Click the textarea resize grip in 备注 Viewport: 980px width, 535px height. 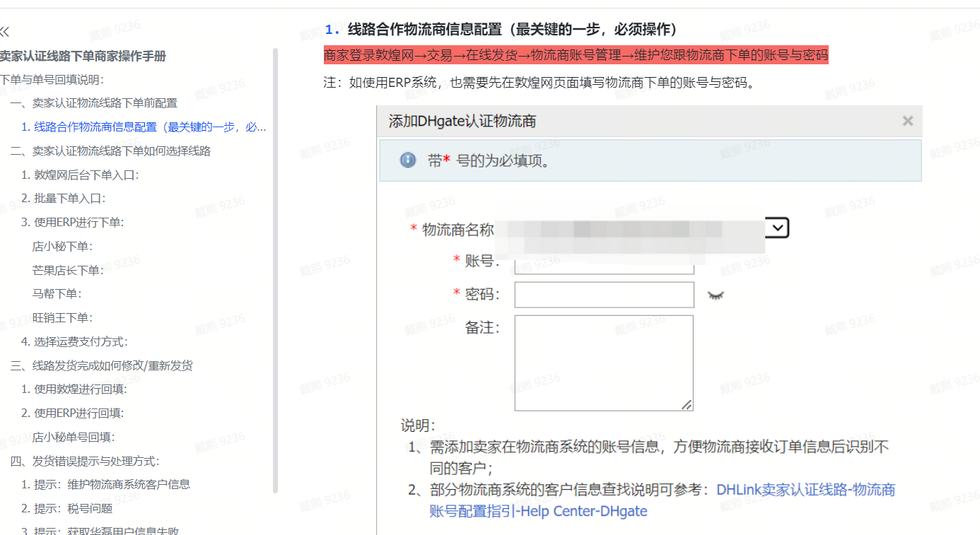pos(687,405)
